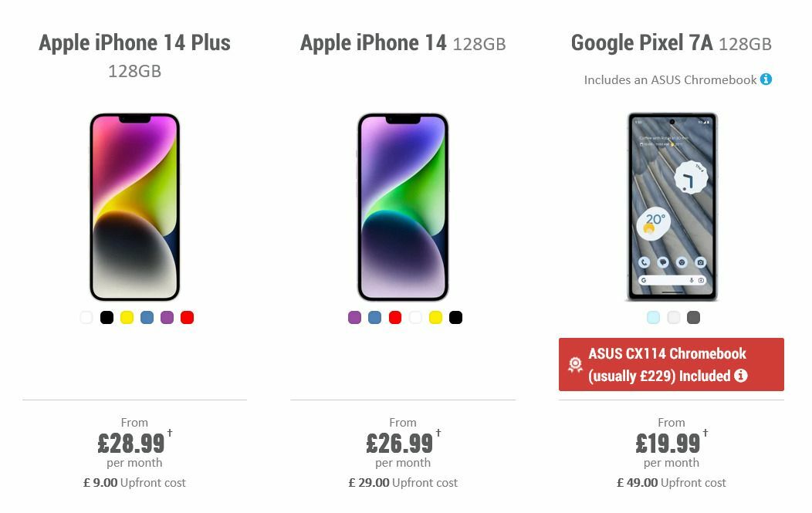Image resolution: width=812 pixels, height=513 pixels.
Task: Click the award ribbon icon on the red banner
Action: pyautogui.click(x=574, y=364)
